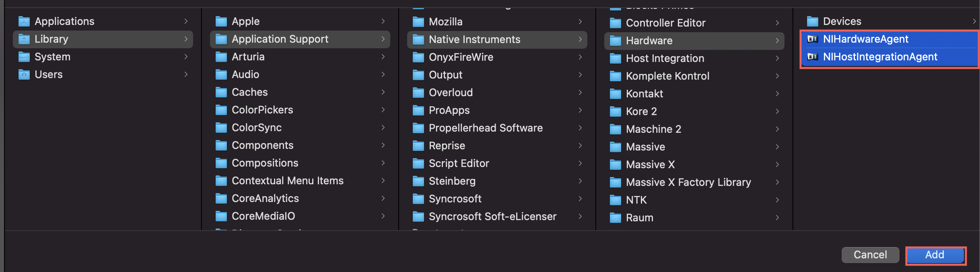
Task: Select the Syncrosoft folder row
Action: pyautogui.click(x=497, y=199)
